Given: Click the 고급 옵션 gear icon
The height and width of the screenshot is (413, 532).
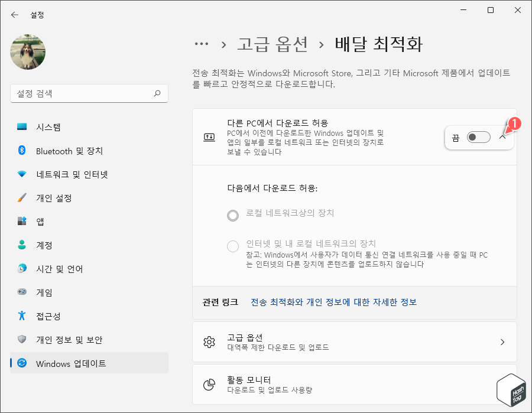Looking at the screenshot, I should point(209,342).
